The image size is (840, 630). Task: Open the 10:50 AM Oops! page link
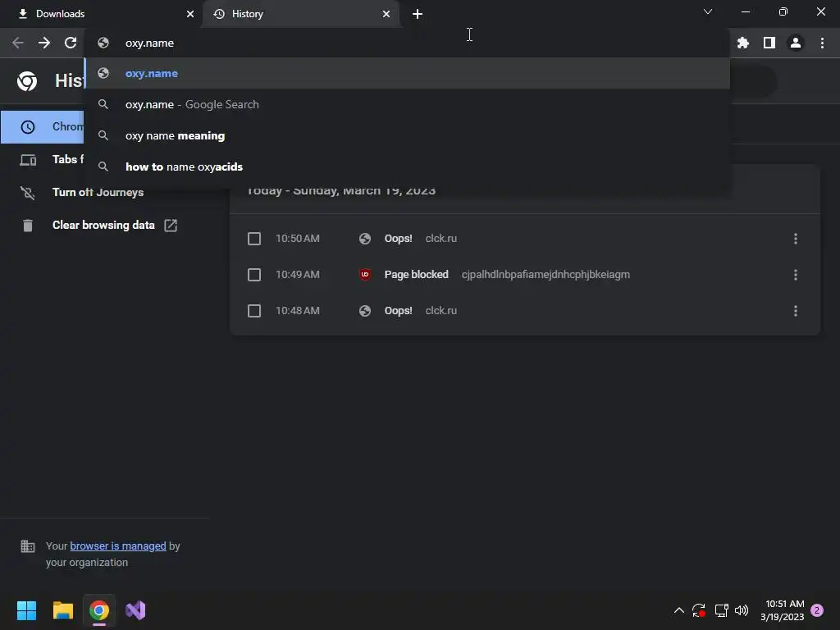point(398,239)
